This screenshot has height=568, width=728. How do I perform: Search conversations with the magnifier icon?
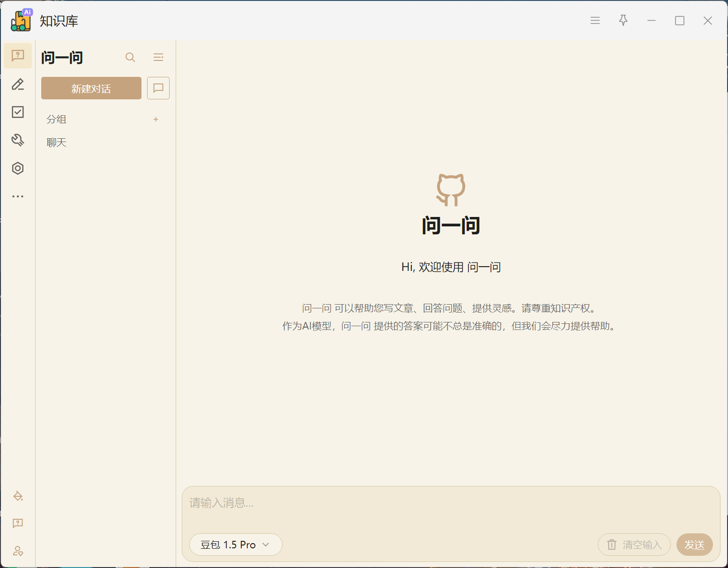[x=130, y=57]
